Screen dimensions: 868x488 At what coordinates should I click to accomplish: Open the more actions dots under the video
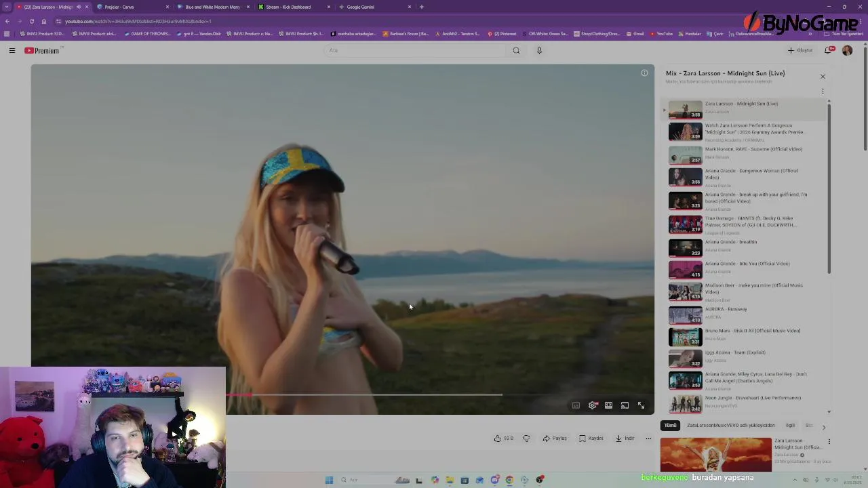[648, 439]
